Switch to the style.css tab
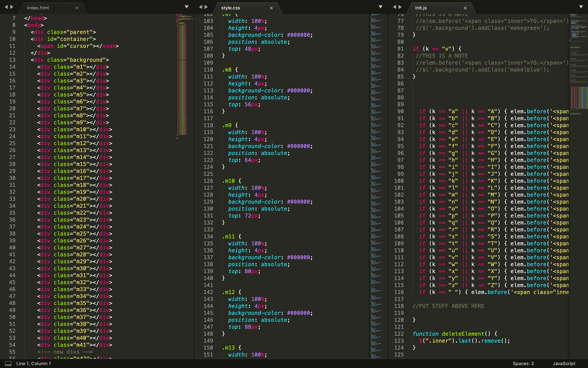 point(231,8)
